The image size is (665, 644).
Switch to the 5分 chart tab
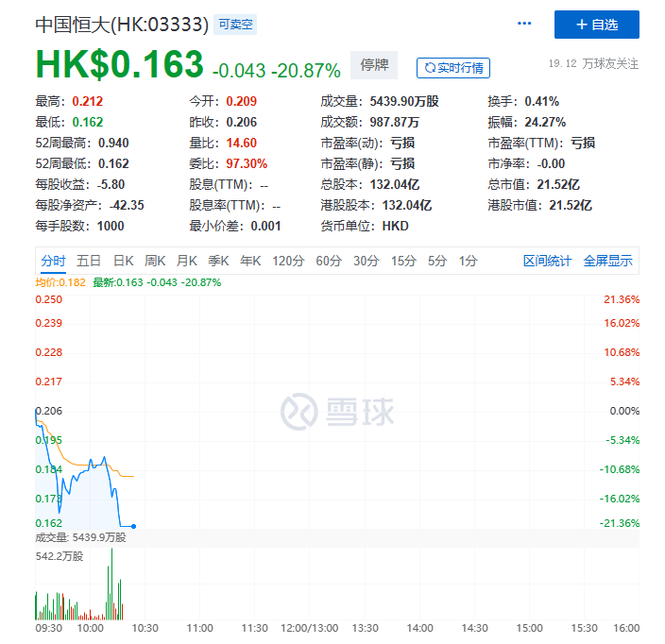click(x=437, y=261)
